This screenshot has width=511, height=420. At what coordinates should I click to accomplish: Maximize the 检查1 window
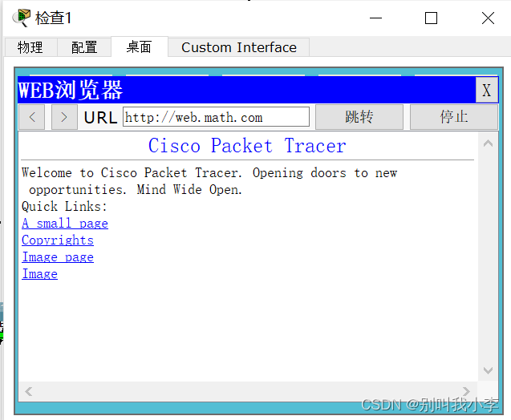click(x=431, y=18)
